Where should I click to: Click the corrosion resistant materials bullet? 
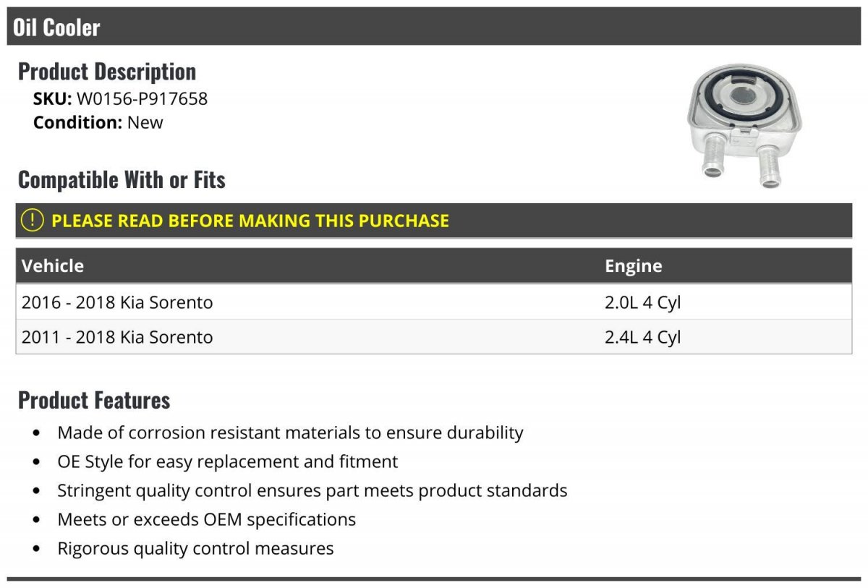[290, 433]
